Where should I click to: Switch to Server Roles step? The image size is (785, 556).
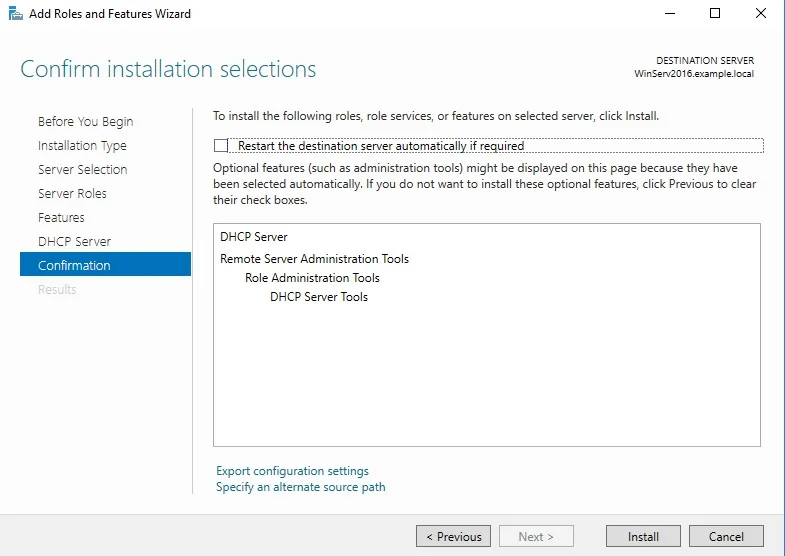pos(72,194)
